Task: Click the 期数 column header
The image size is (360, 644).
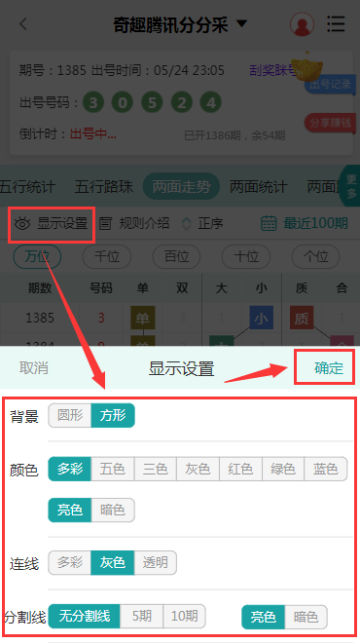Action: 40,288
